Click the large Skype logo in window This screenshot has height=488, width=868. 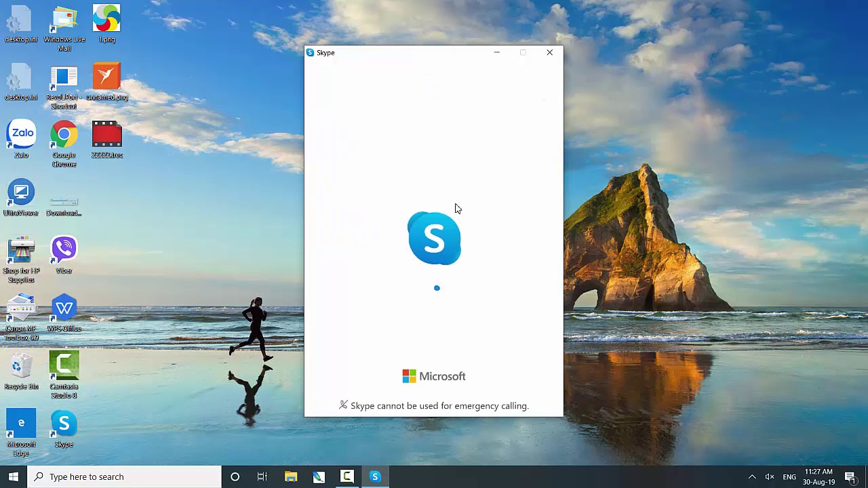coord(434,239)
